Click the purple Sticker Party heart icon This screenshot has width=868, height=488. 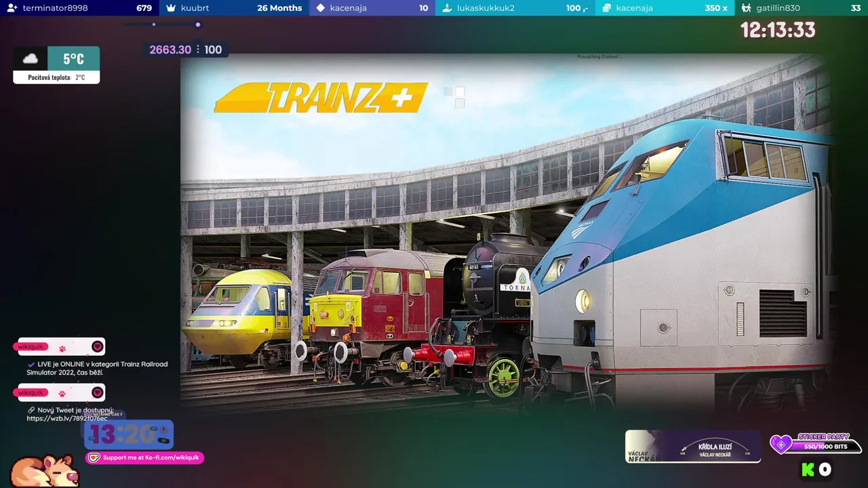click(781, 445)
